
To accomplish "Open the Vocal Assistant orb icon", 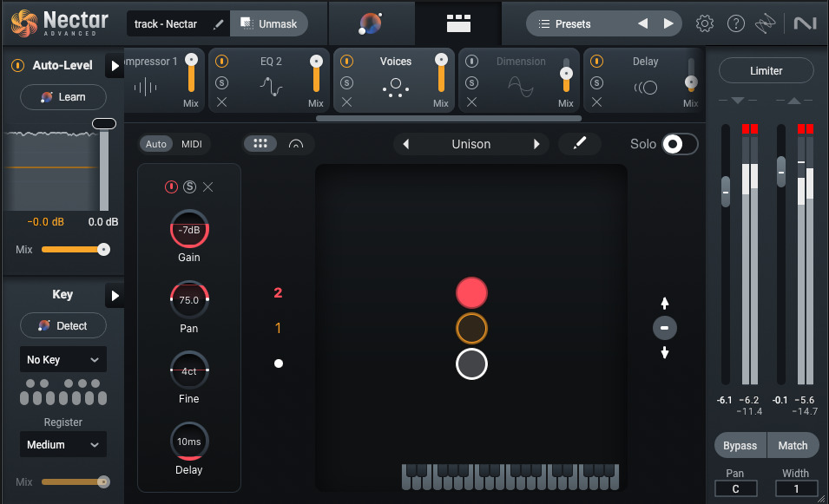I will tap(371, 23).
